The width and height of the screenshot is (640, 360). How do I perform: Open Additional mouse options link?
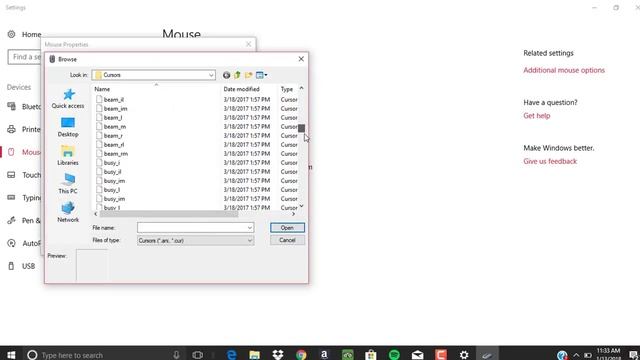[564, 70]
